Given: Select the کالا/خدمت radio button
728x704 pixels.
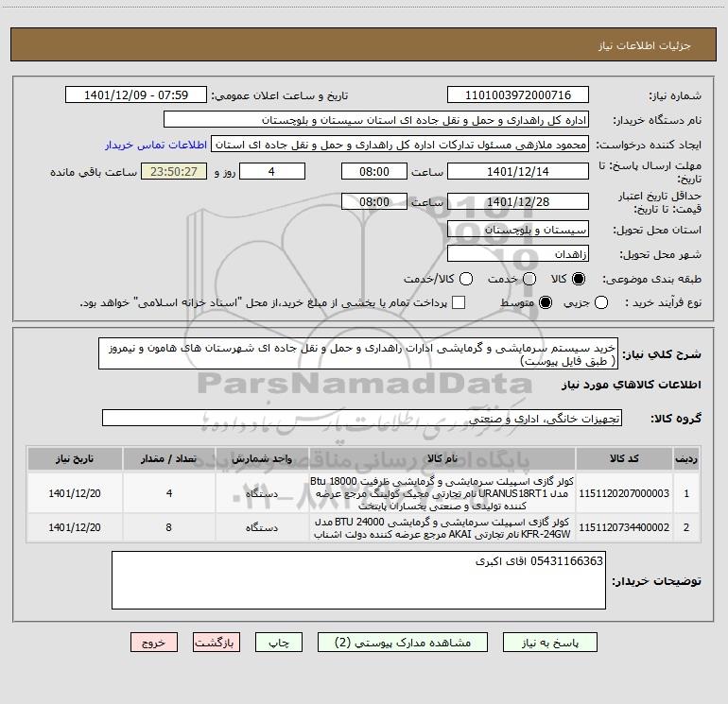Looking at the screenshot, I should (x=466, y=279).
